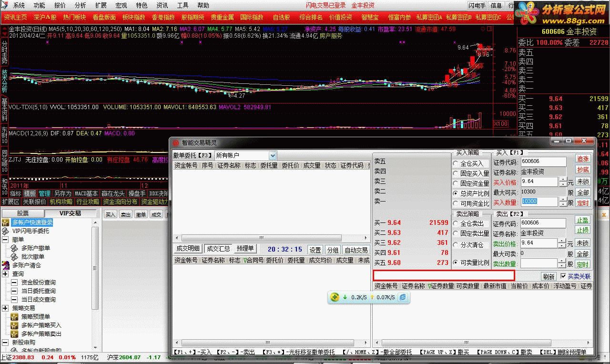This screenshot has width=610, height=364.
Task: Click the 抄底 button
Action: (583, 170)
